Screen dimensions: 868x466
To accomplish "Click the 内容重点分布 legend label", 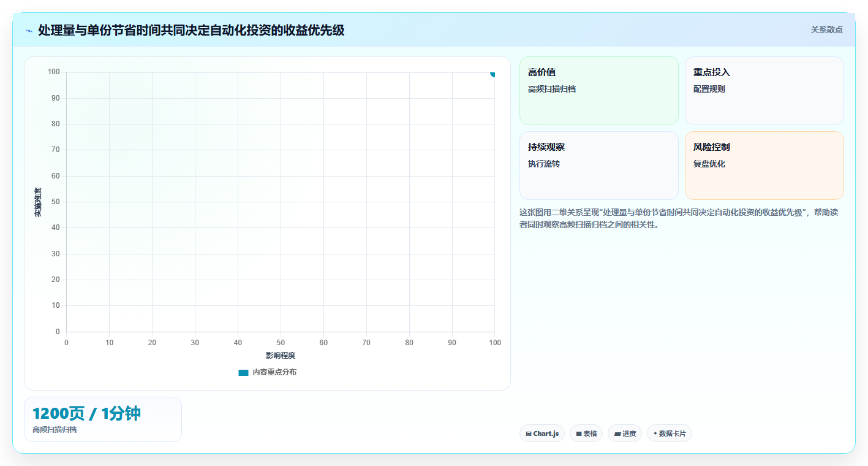I will pyautogui.click(x=274, y=372).
